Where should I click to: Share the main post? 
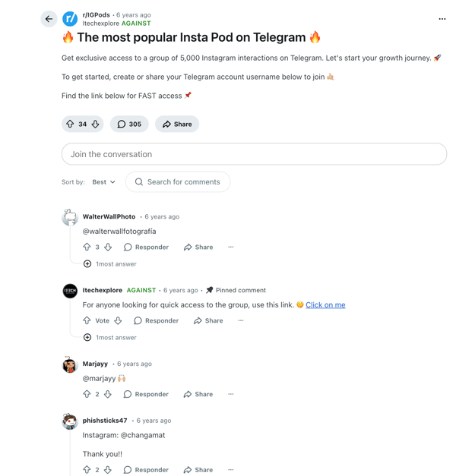click(x=177, y=124)
